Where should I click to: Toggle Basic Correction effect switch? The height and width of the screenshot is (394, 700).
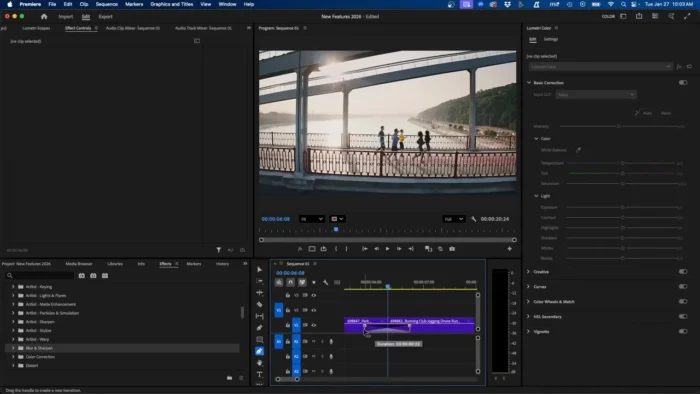pyautogui.click(x=683, y=83)
